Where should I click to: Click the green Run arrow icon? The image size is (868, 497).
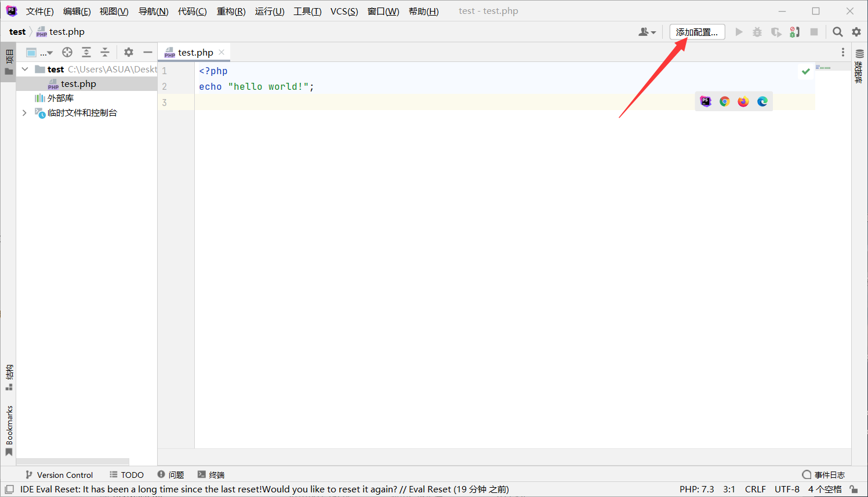[x=739, y=32]
